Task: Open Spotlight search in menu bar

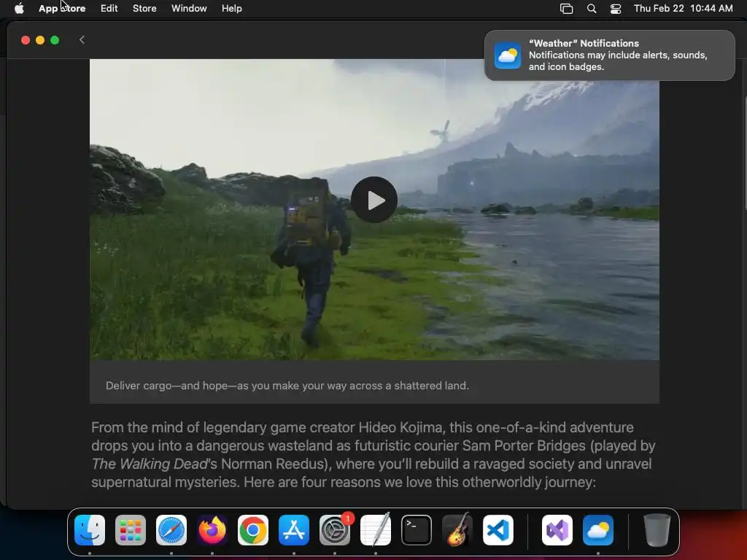Action: point(592,9)
